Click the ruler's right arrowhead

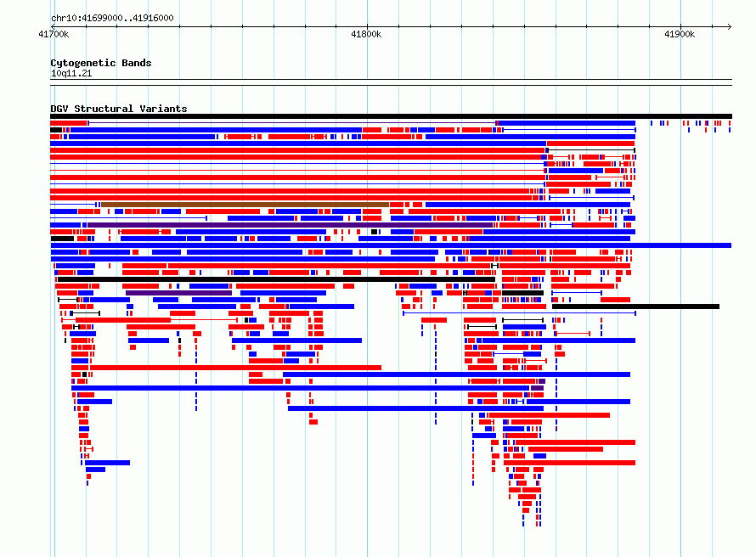[730, 26]
